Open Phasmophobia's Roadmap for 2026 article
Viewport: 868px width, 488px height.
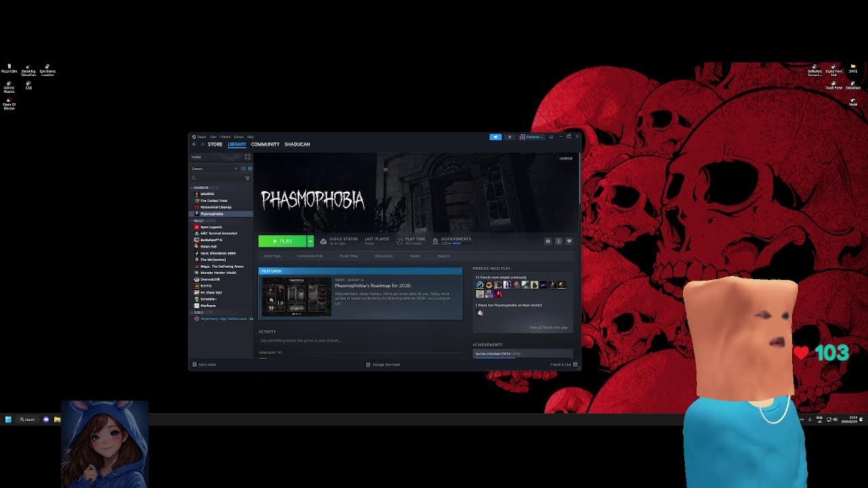(372, 286)
